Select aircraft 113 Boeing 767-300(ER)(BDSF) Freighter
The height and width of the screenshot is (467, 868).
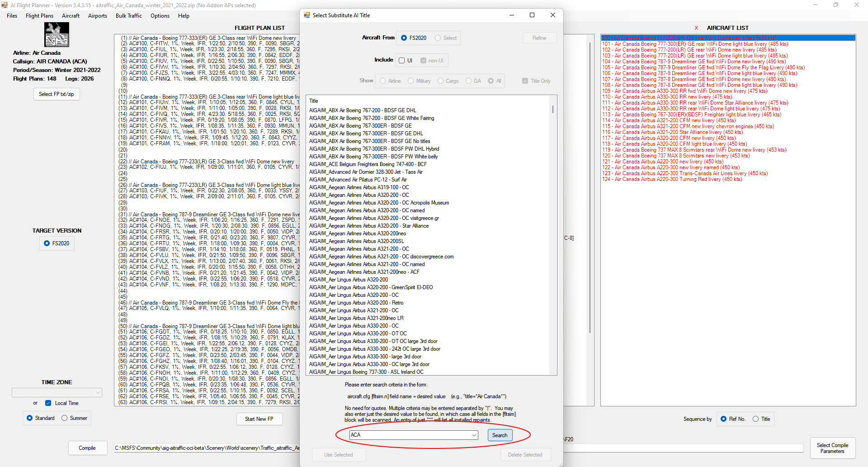[692, 114]
